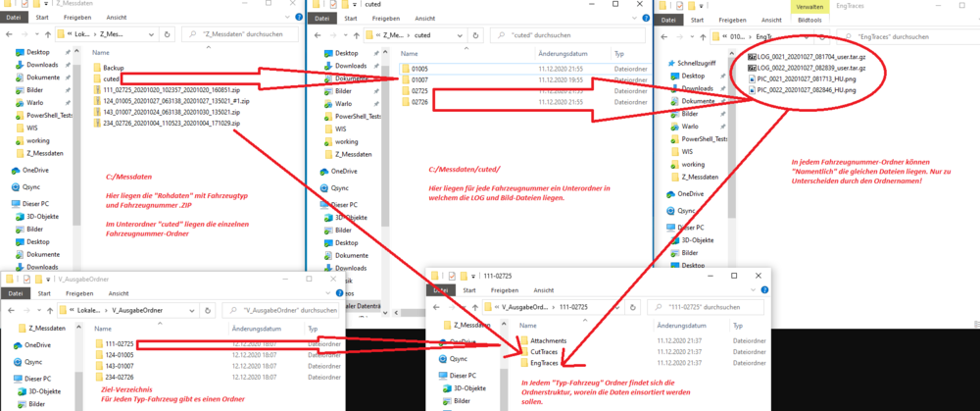The height and width of the screenshot is (411, 980).
Task: Open the Bildtools tab in EngTraces window
Action: click(809, 17)
